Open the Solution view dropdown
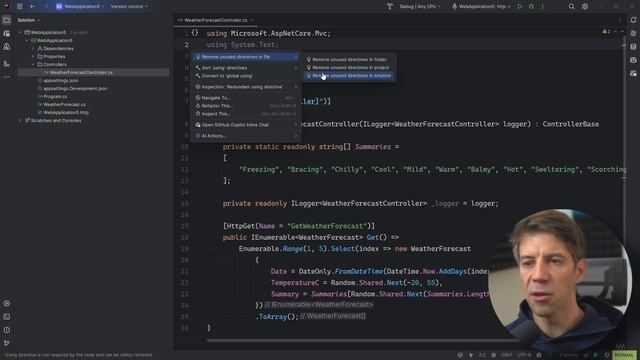The image size is (640, 360). [x=28, y=20]
